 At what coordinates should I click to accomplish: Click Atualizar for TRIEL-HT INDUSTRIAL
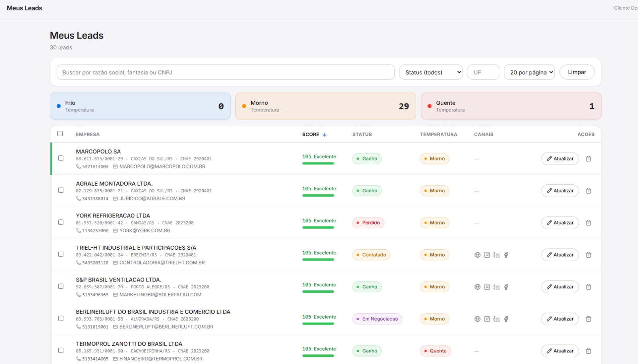tap(560, 255)
